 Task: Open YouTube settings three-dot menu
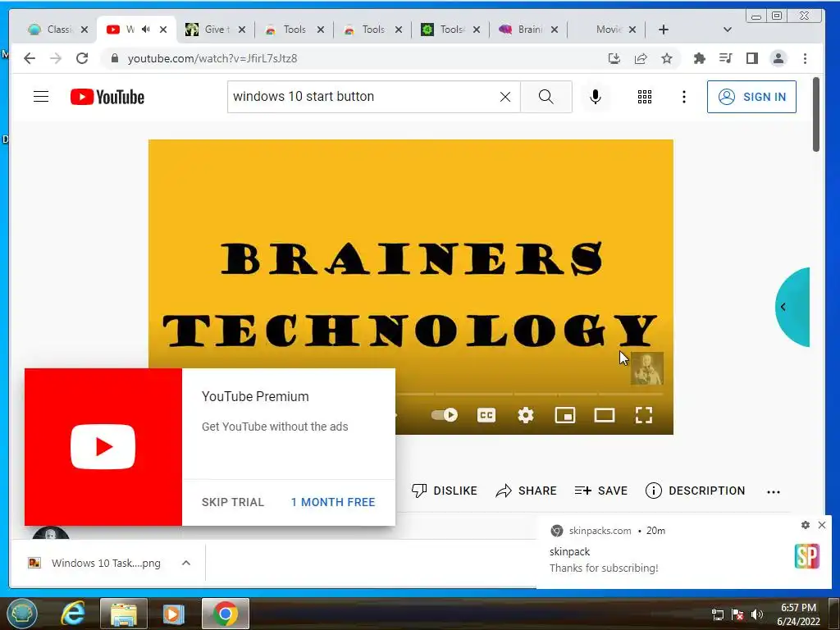tap(683, 97)
